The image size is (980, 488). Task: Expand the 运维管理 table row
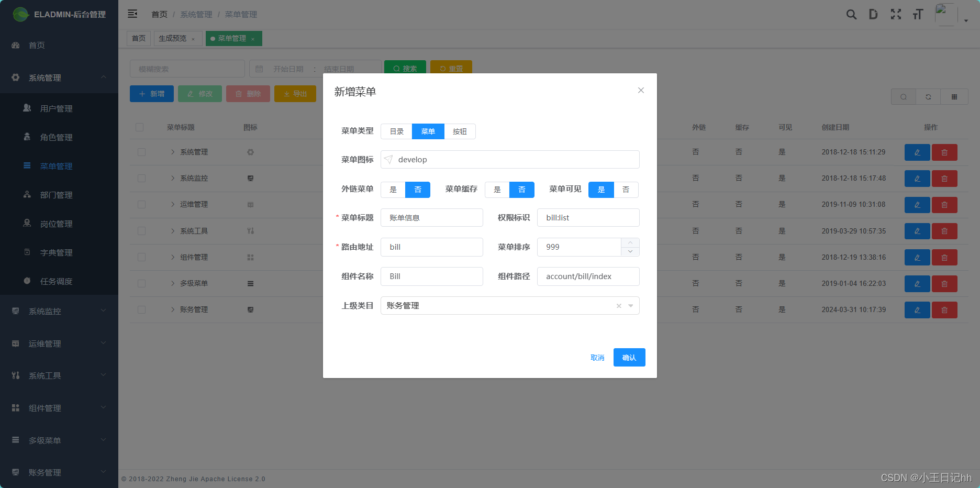pos(173,205)
